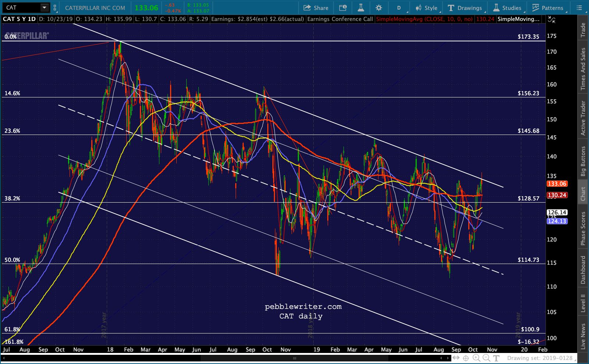Click the blue 124.13 price bubble
Image resolution: width=589 pixels, height=364 pixels.
pos(557,221)
